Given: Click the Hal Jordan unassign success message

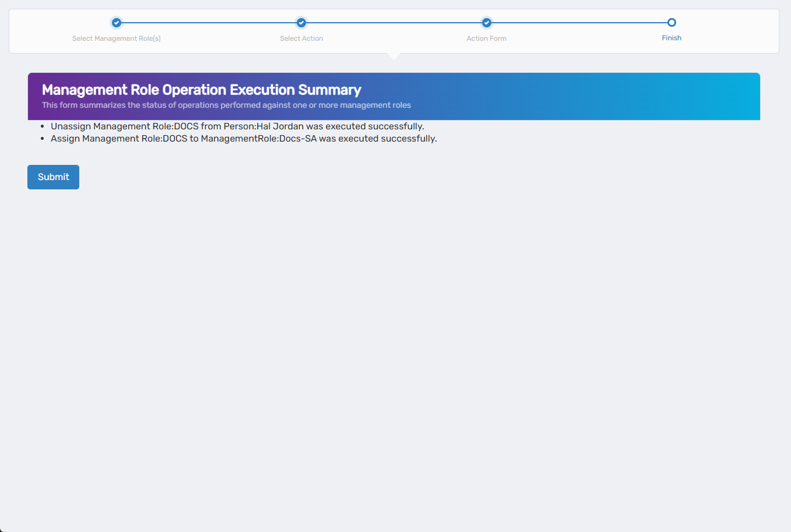Looking at the screenshot, I should coord(237,126).
